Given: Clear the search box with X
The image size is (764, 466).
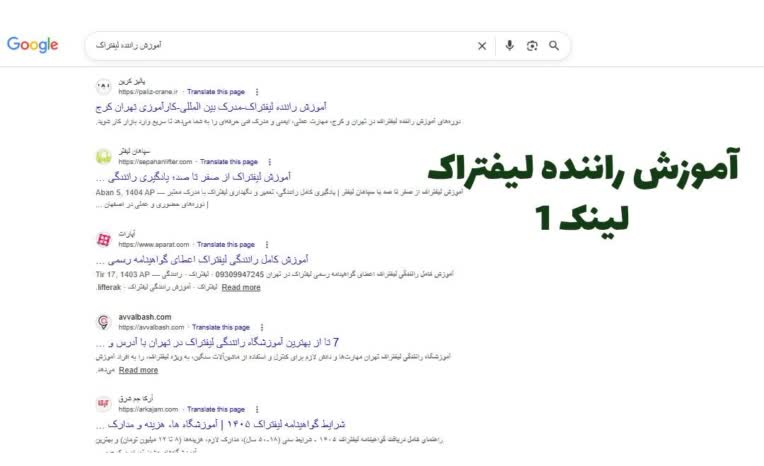Looking at the screenshot, I should tap(482, 46).
